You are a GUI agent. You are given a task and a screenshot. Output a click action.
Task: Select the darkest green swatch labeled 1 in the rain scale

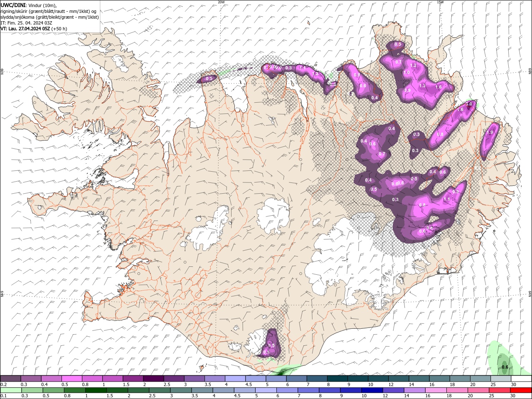[96, 390]
